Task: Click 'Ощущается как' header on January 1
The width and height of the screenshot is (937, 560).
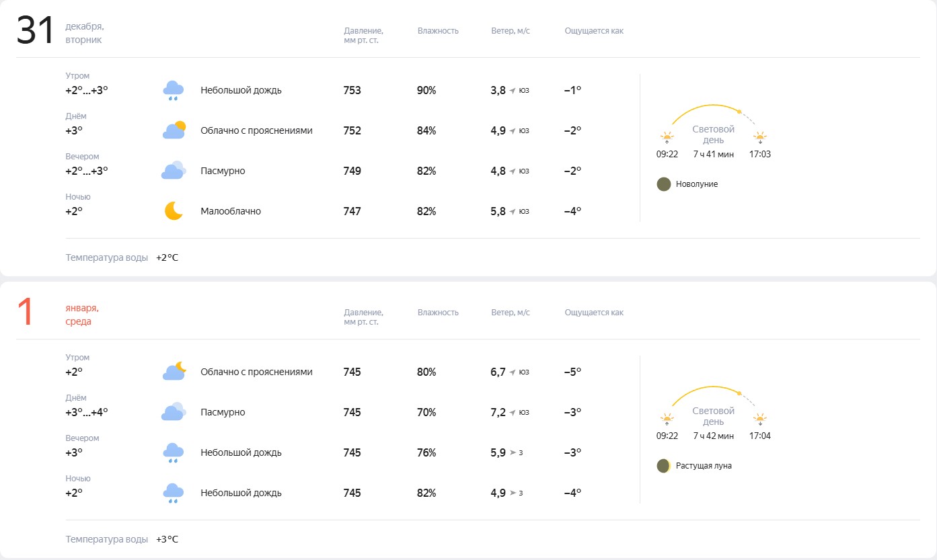Action: (x=594, y=313)
